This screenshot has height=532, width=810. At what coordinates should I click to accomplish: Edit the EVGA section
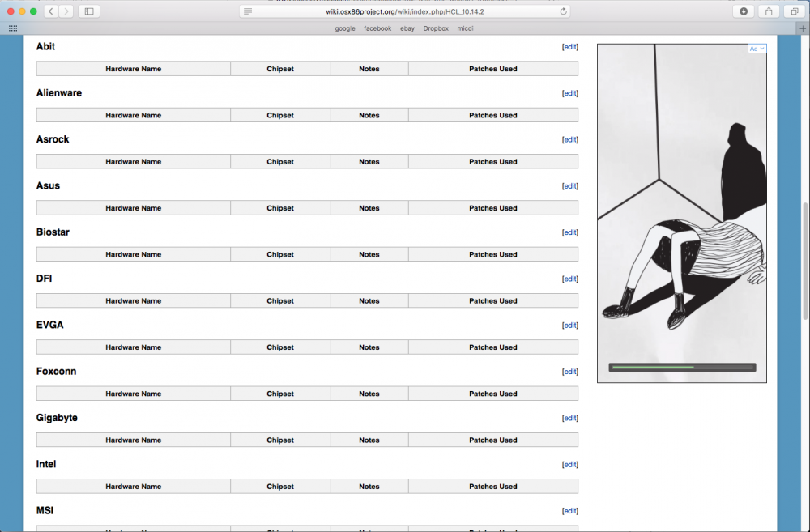point(569,326)
